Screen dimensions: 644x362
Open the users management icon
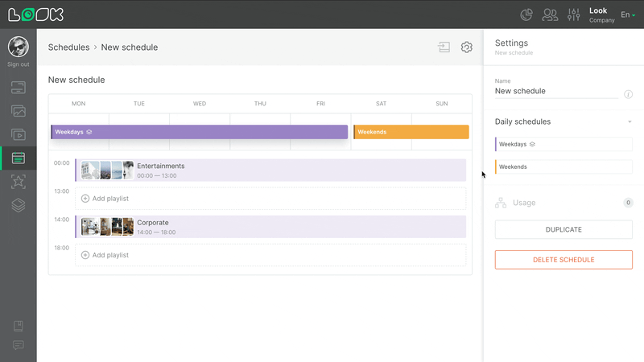(551, 14)
